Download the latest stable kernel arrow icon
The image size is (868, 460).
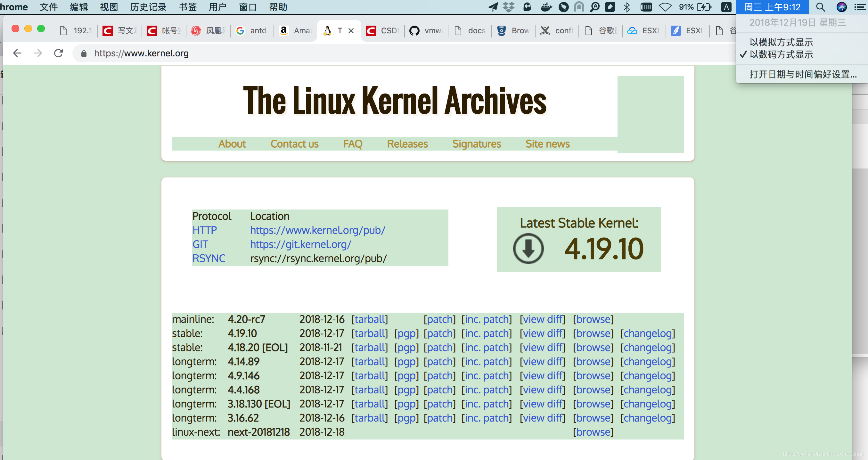pos(528,248)
